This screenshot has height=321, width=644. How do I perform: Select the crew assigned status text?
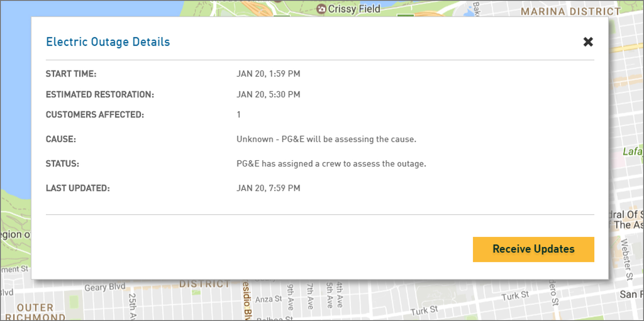coord(331,164)
